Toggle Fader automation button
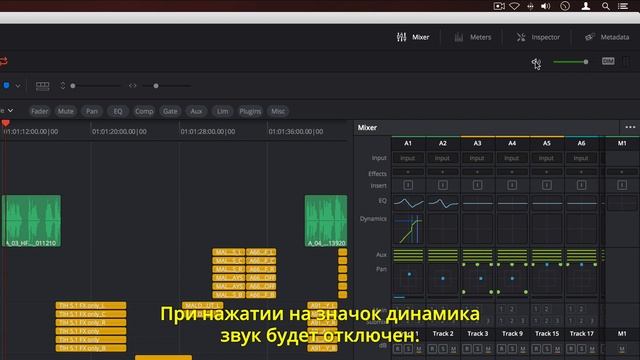This screenshot has width=640, height=360. click(40, 111)
